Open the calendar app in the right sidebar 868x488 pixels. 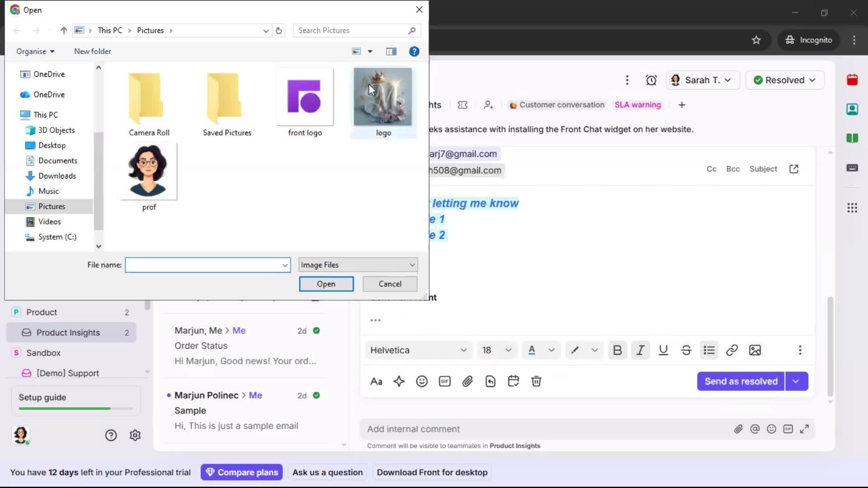coord(853,80)
